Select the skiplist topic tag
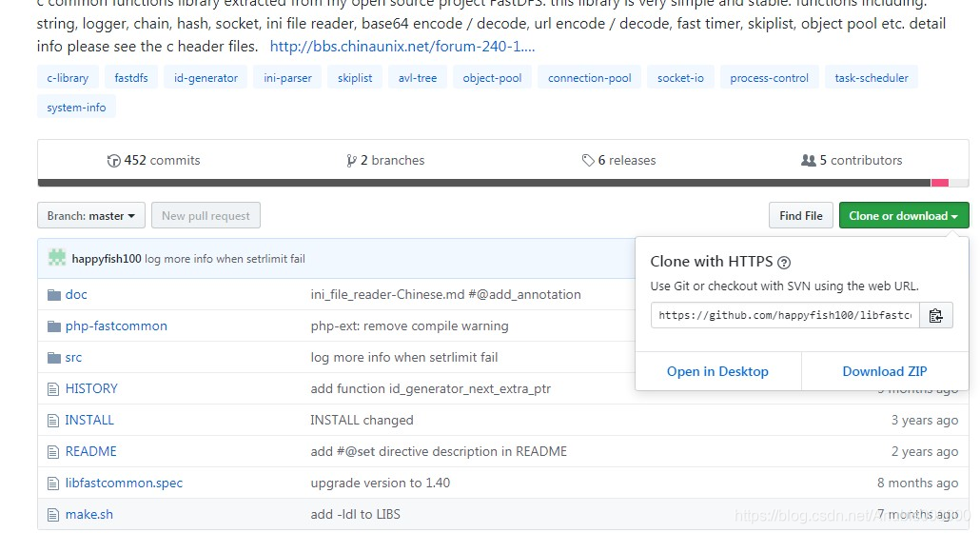980x533 pixels. (x=355, y=78)
